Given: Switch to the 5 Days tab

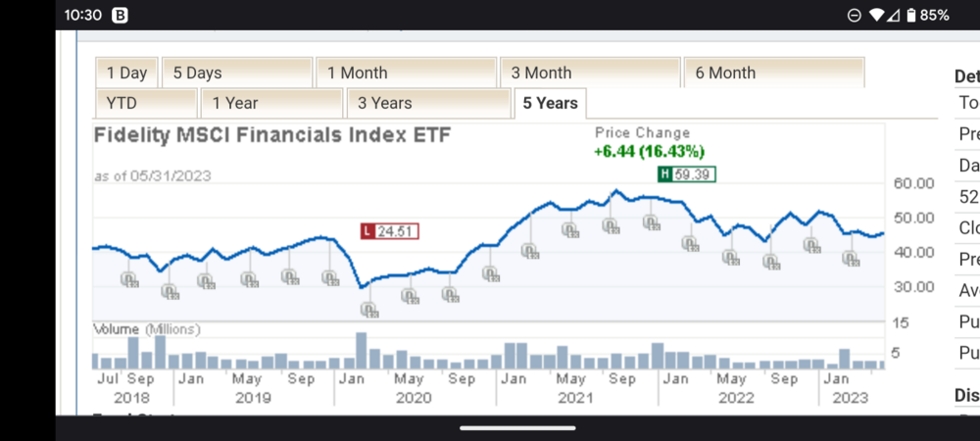Looking at the screenshot, I should pos(235,73).
